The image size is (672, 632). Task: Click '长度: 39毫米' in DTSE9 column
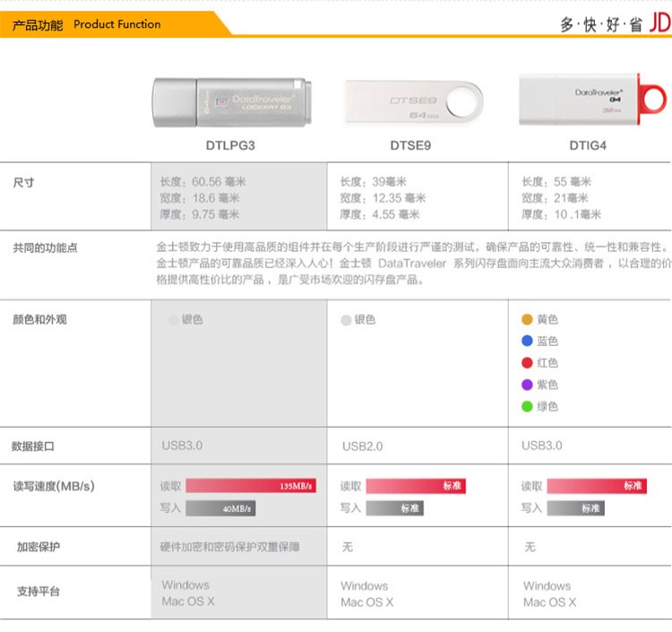click(x=374, y=182)
